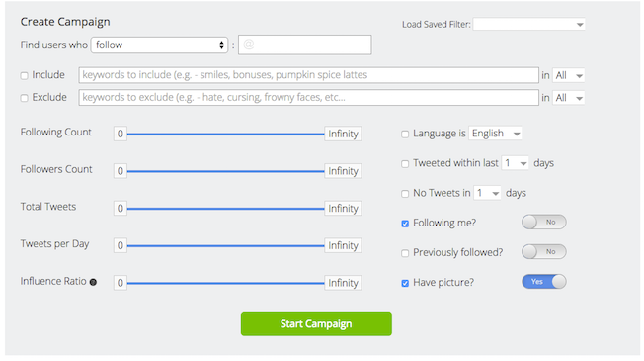Toggle the Previously followed? No switch

click(x=544, y=251)
